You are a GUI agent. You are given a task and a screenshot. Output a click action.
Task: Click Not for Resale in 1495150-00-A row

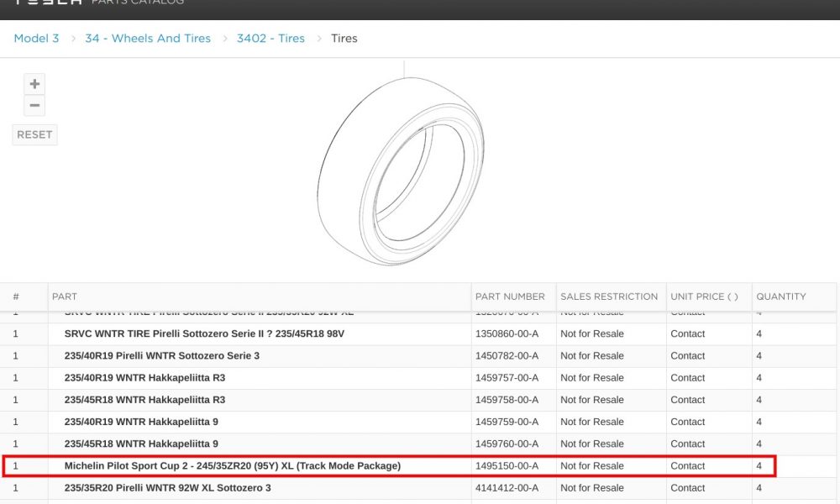(592, 466)
